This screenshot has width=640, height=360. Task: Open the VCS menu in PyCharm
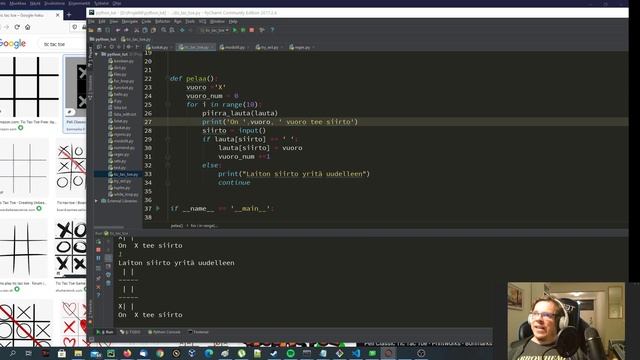pyautogui.click(x=202, y=21)
